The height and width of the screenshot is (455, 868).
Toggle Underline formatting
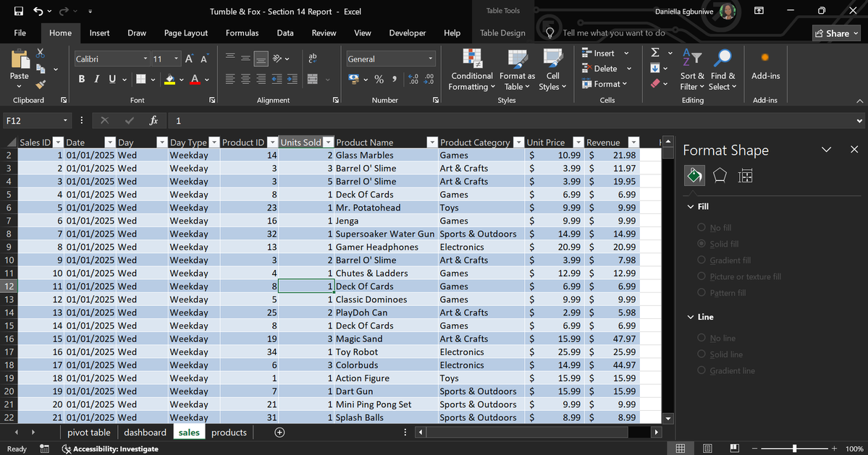(112, 79)
